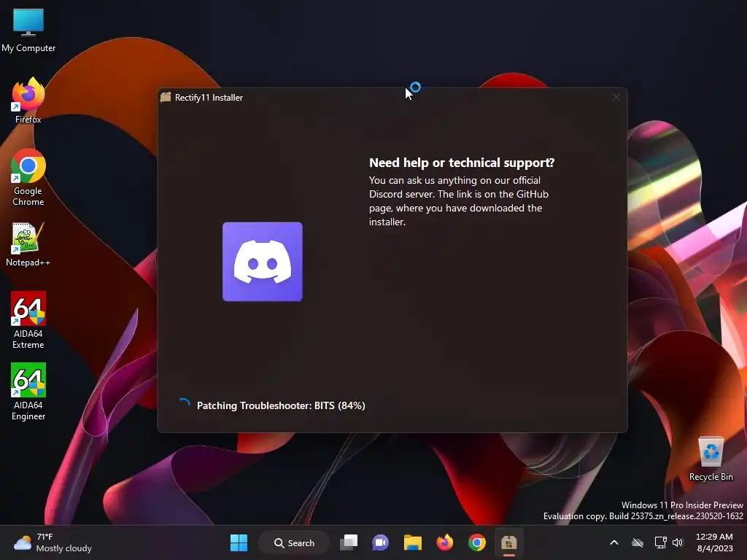Click the taskbar Search box
Viewport: 747px width, 560px height.
point(294,542)
